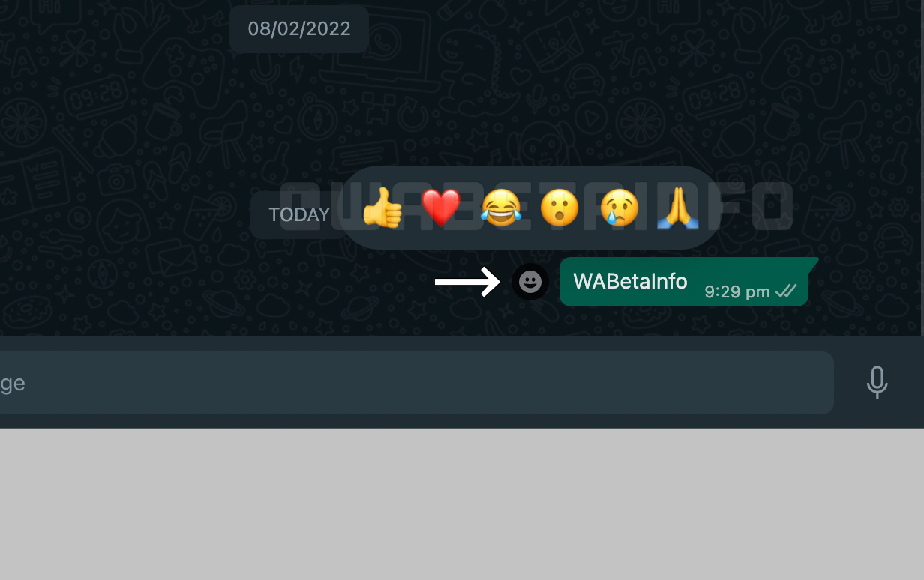The width and height of the screenshot is (924, 580).
Task: Pick the surprised face emoji reaction
Action: point(559,208)
